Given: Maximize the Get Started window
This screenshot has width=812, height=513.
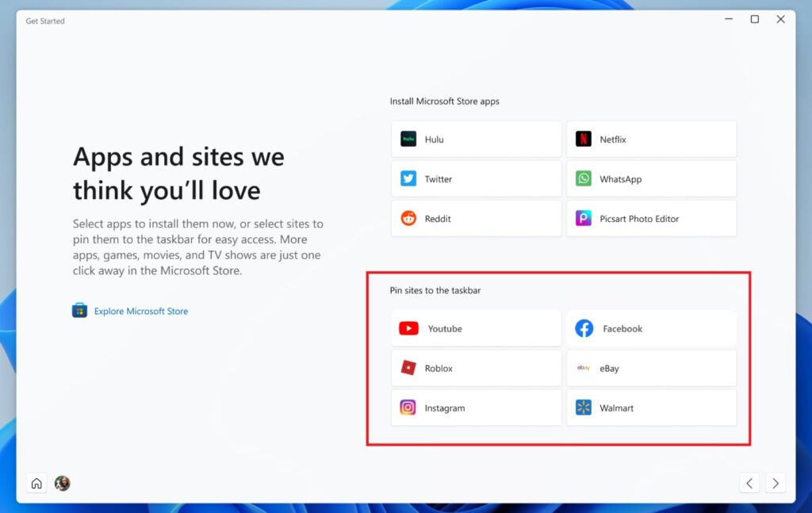Looking at the screenshot, I should [x=754, y=20].
